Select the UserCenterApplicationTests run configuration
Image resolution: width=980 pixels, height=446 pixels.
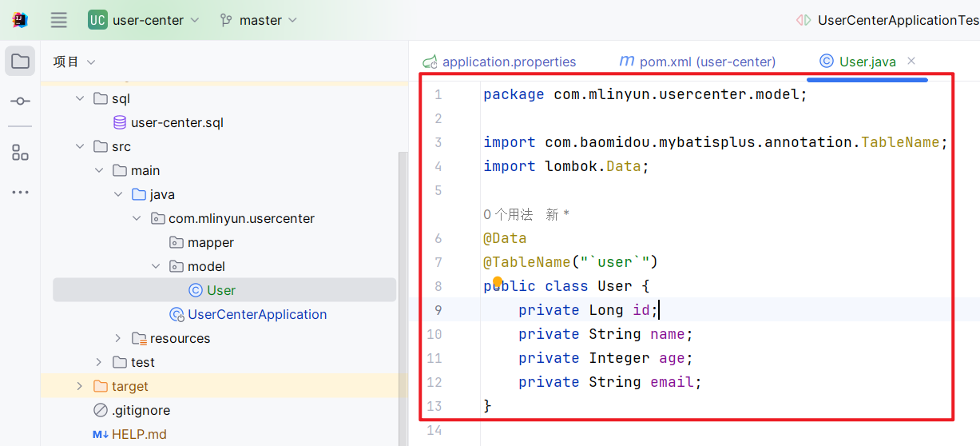pyautogui.click(x=896, y=20)
